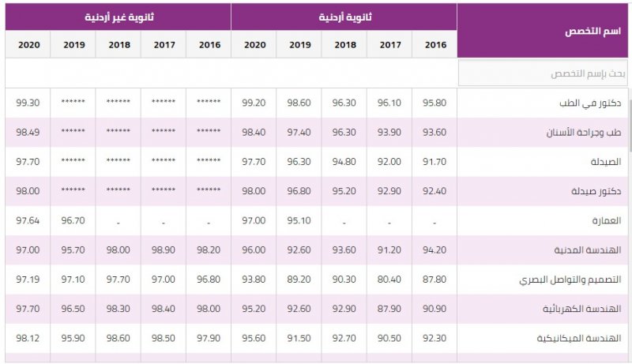The image size is (632, 364).
Task: Select the دكتور في الطب row
Action: pos(317,103)
